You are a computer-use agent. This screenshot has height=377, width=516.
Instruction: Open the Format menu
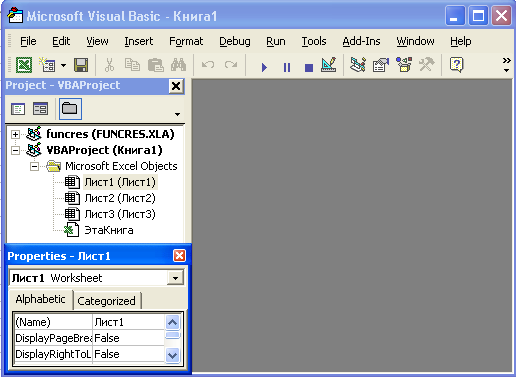[186, 41]
